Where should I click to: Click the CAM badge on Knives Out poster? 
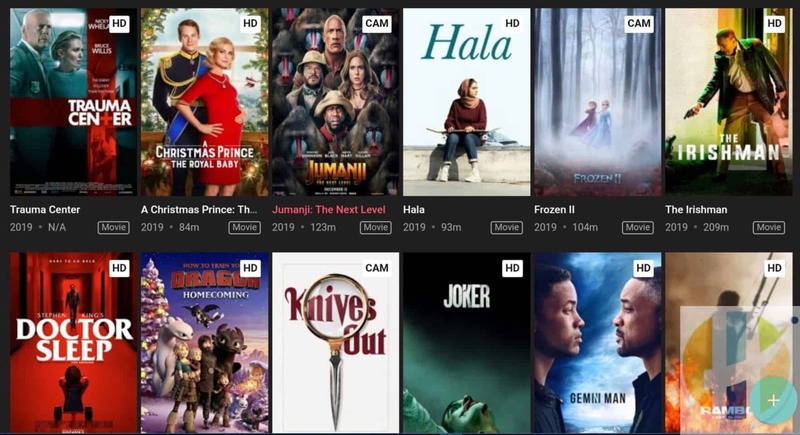[377, 268]
